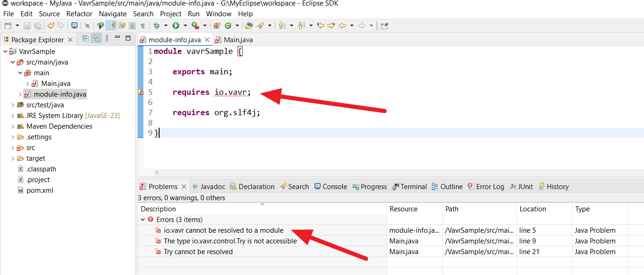This screenshot has width=644, height=275.
Task: Open the Refactor menu
Action: (79, 14)
